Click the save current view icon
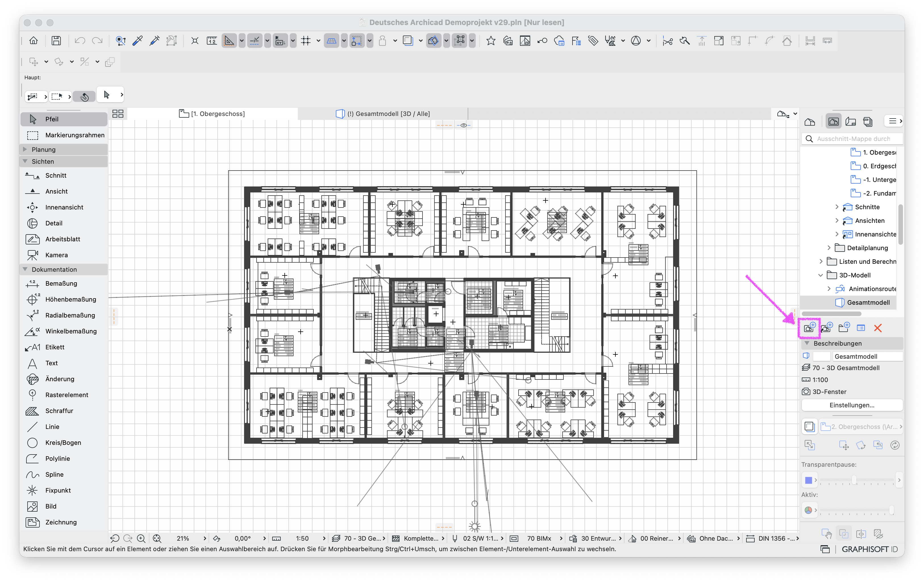924x581 pixels. [809, 328]
